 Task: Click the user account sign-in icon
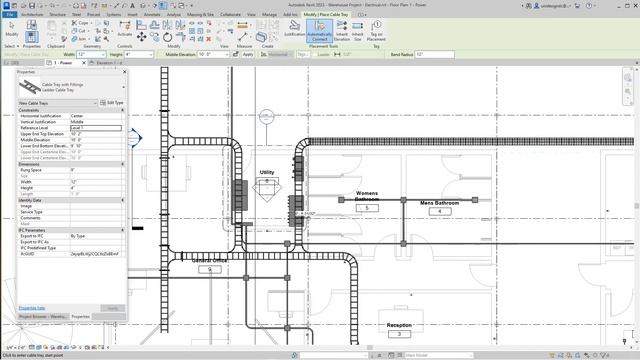click(537, 6)
